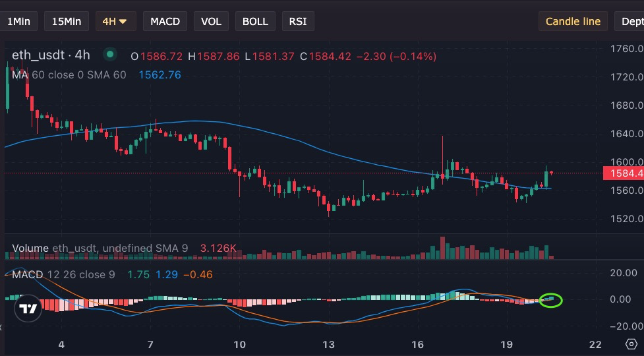Click the 1640 price axis label

click(x=627, y=133)
